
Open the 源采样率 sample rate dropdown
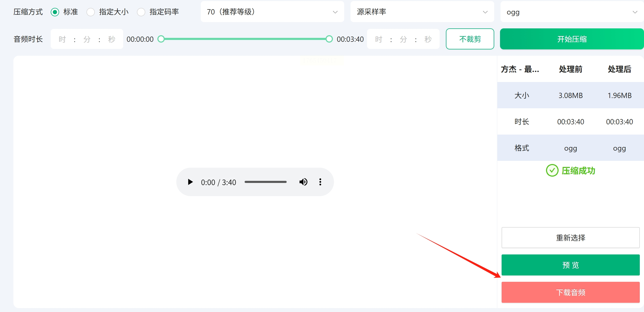tap(422, 12)
